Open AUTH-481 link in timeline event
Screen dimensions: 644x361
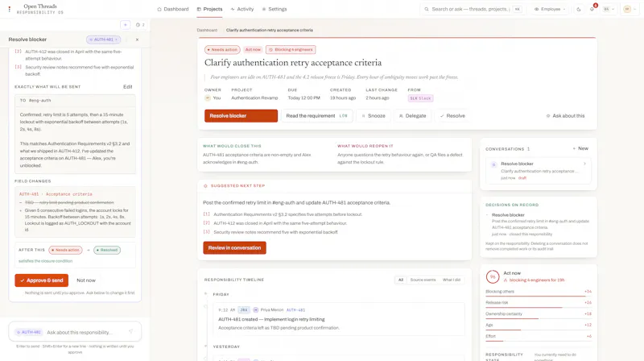pyautogui.click(x=295, y=310)
